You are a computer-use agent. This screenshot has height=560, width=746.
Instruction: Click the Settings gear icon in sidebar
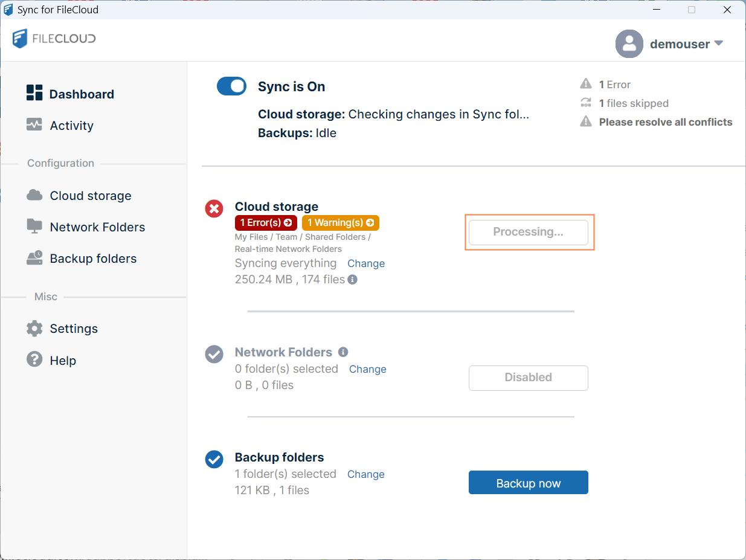34,329
